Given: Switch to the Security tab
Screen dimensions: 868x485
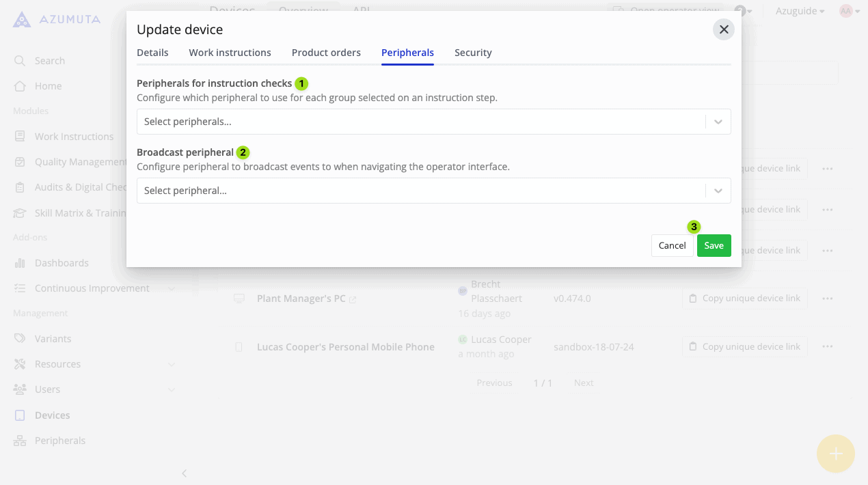Looking at the screenshot, I should tap(473, 53).
